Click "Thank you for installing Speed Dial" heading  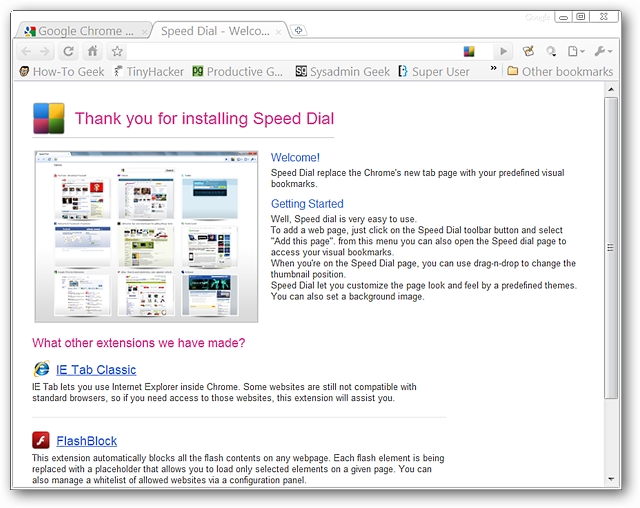click(x=204, y=119)
